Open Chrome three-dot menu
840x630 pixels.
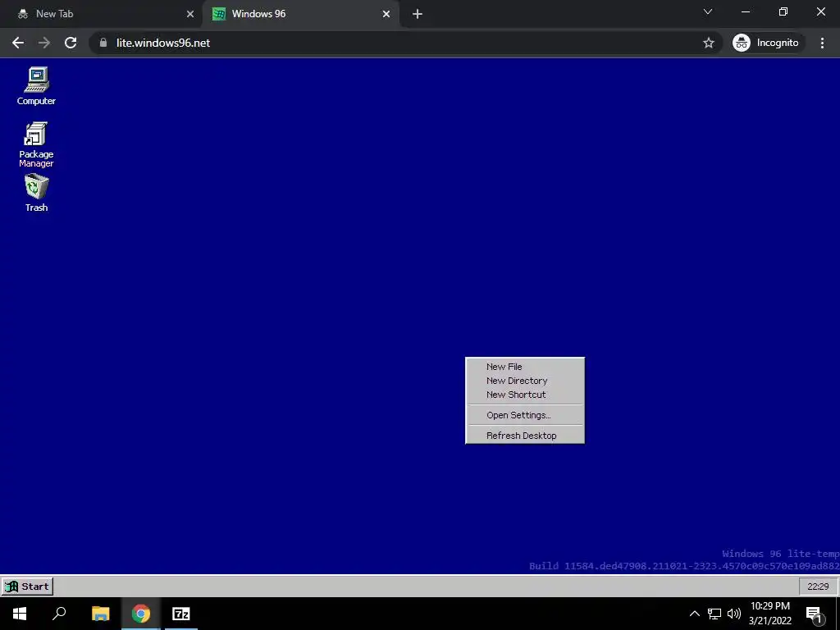(822, 43)
